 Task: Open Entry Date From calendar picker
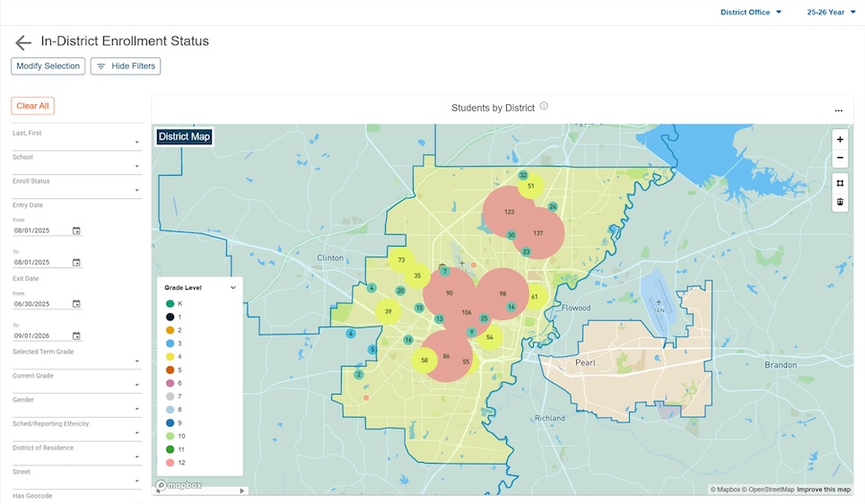point(76,230)
